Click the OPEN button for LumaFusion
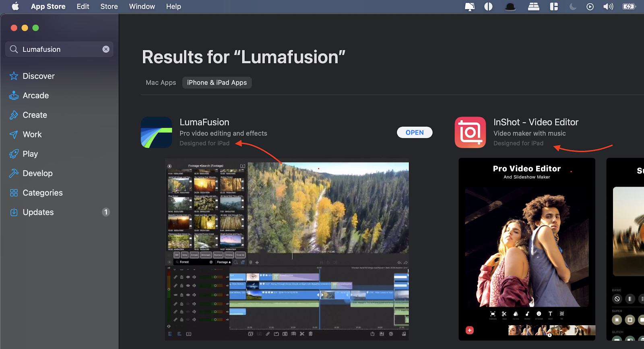Screen dimensions: 644x349 click(x=415, y=133)
